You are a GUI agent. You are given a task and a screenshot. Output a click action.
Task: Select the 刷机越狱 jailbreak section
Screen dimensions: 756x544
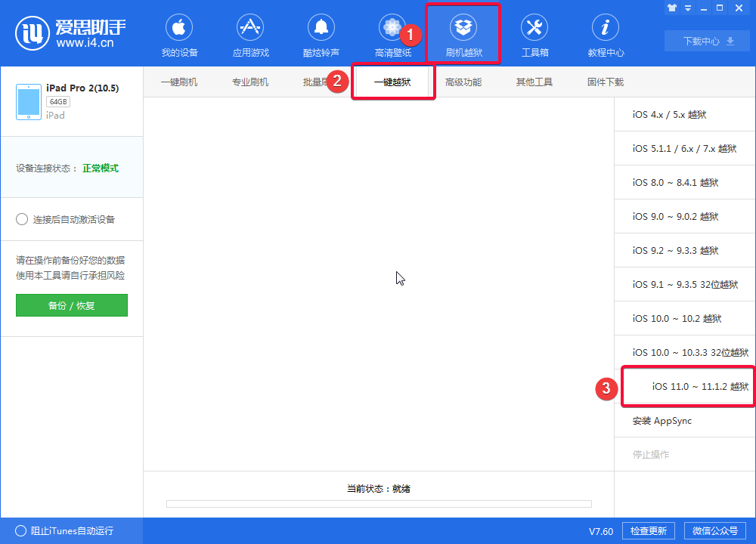coord(463,34)
